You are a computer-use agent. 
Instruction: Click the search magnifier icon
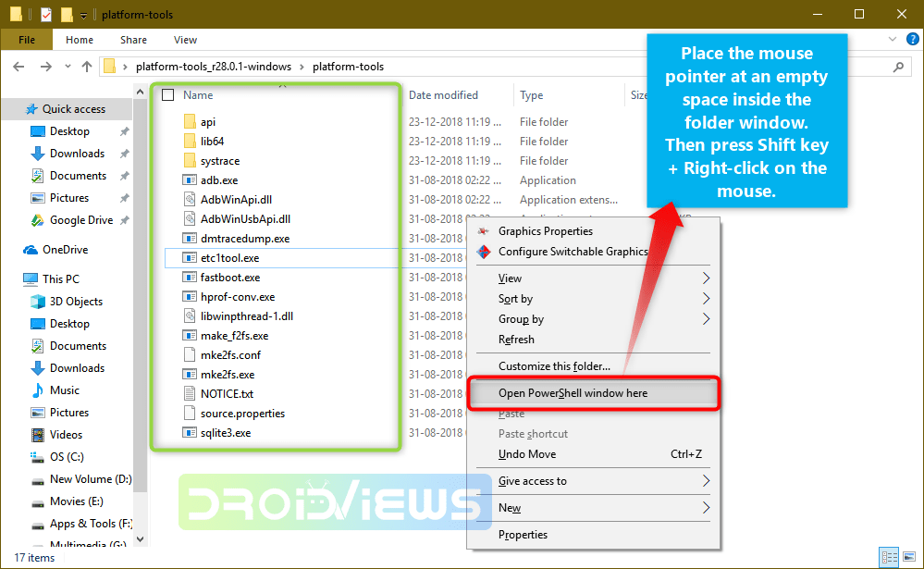point(898,67)
